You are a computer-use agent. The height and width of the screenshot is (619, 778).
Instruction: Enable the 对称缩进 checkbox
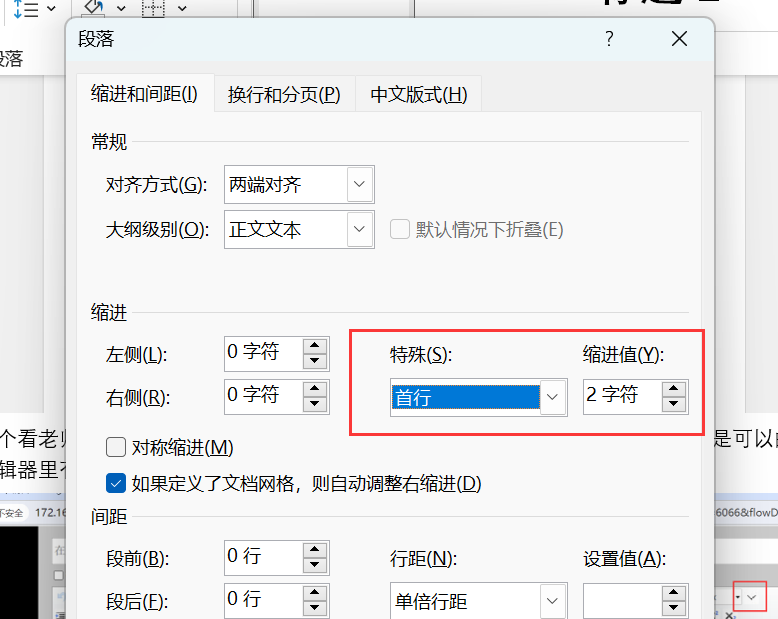click(x=116, y=447)
